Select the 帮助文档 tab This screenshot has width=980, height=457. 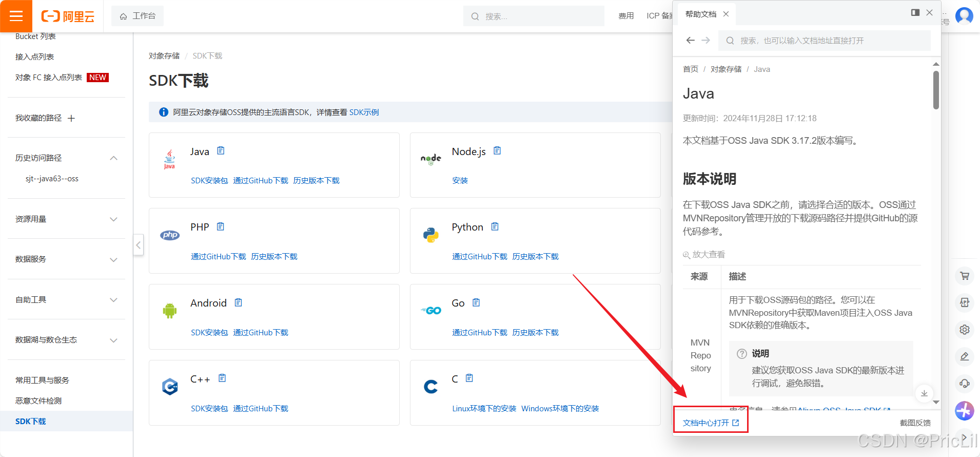701,14
